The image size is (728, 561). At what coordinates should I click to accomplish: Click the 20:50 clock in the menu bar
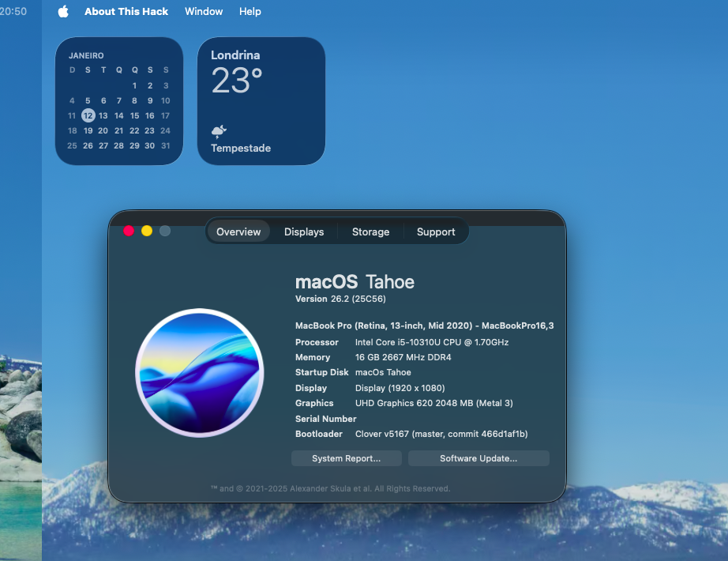pyautogui.click(x=13, y=12)
